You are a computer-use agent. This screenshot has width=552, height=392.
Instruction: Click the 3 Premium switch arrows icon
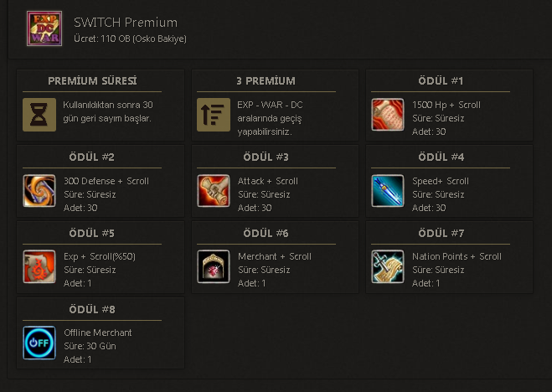[x=214, y=115]
